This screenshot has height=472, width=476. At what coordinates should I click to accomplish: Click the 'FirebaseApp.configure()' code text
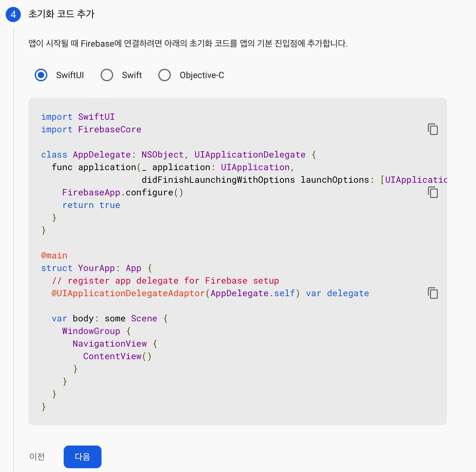pyautogui.click(x=123, y=193)
